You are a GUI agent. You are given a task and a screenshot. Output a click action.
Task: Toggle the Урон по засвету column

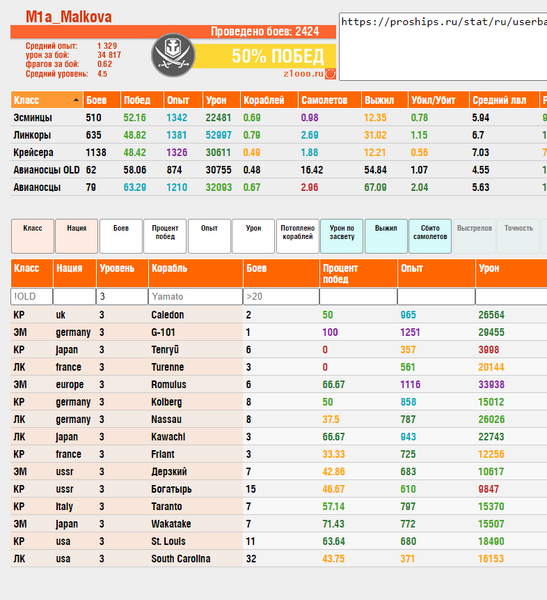(341, 236)
